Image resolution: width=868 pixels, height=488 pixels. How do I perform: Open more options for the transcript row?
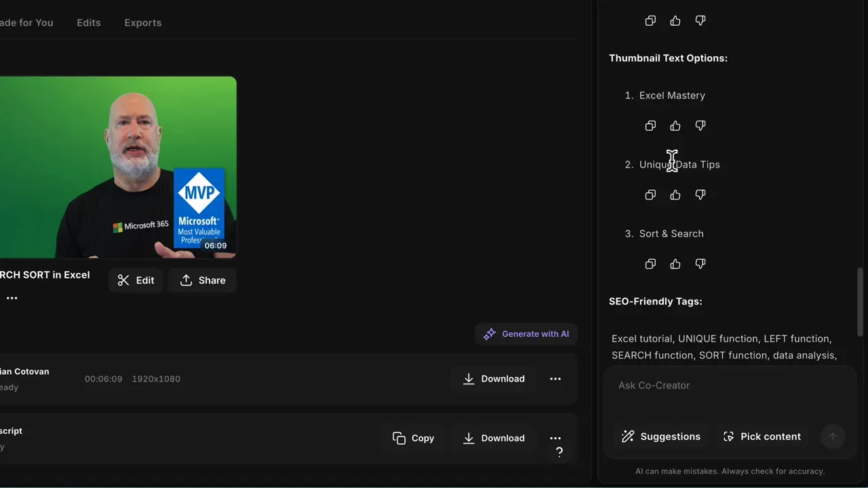[x=555, y=438]
